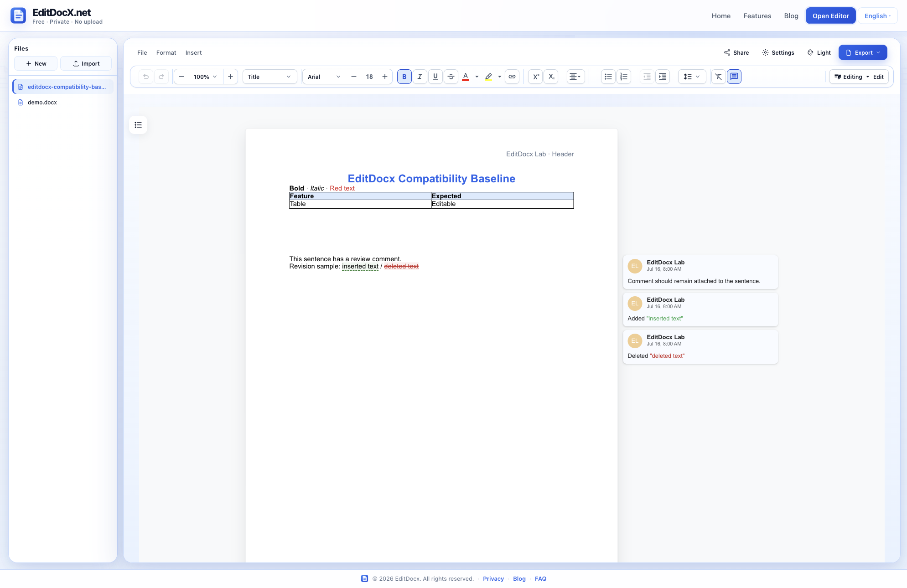Click the Share button
The width and height of the screenshot is (907, 588).
[x=736, y=53]
